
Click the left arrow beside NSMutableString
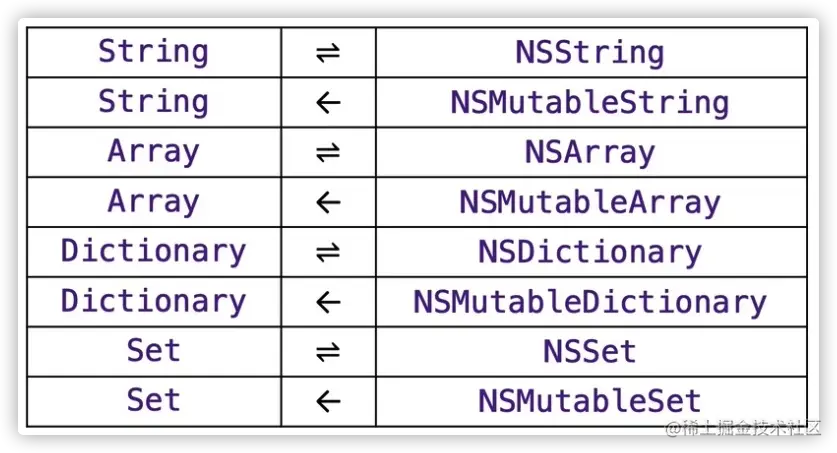328,102
